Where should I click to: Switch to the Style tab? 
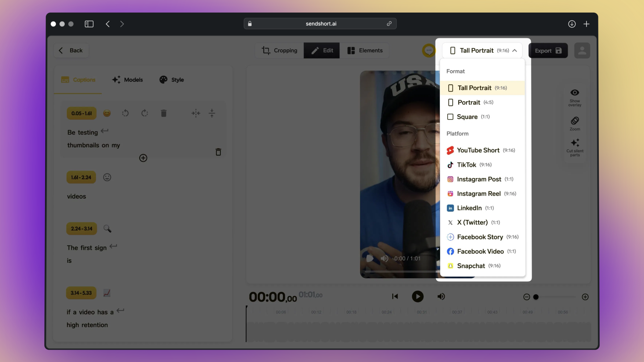pyautogui.click(x=172, y=80)
